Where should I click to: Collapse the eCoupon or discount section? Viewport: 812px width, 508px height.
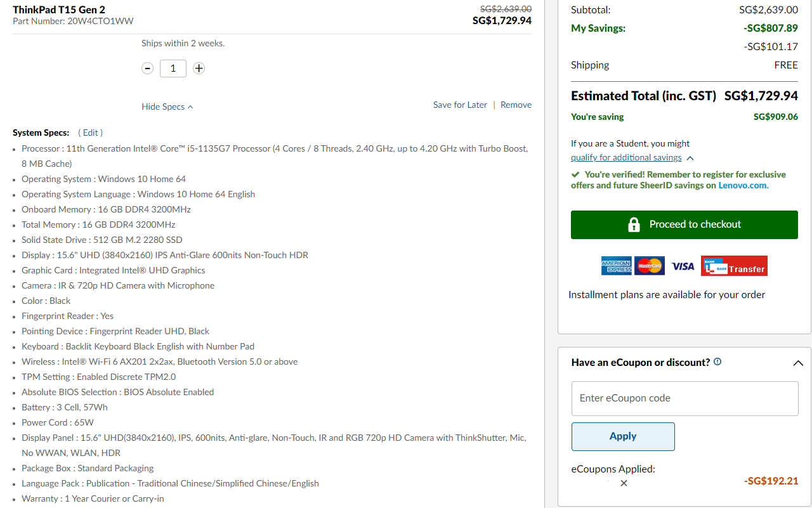click(x=798, y=363)
